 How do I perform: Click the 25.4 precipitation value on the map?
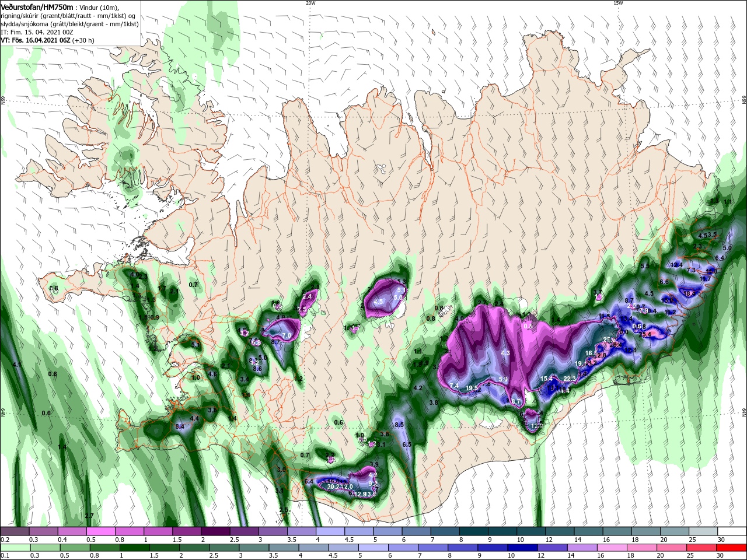(x=645, y=334)
